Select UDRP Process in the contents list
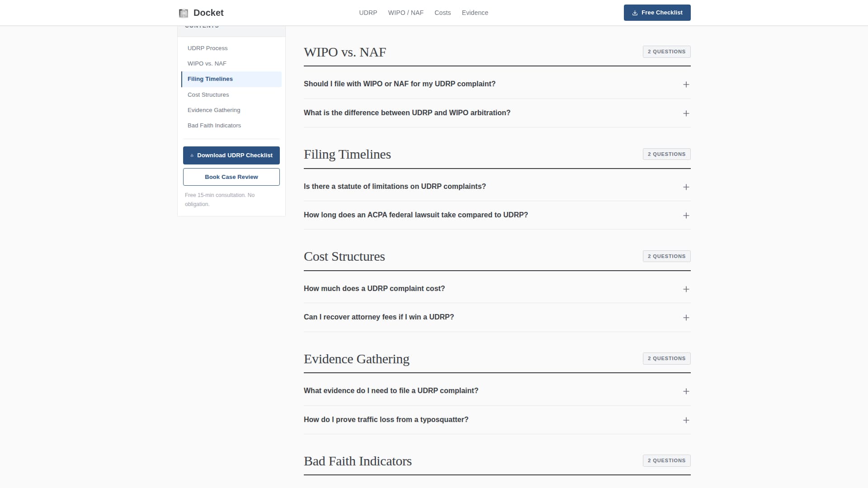This screenshot has height=488, width=868. click(x=208, y=48)
